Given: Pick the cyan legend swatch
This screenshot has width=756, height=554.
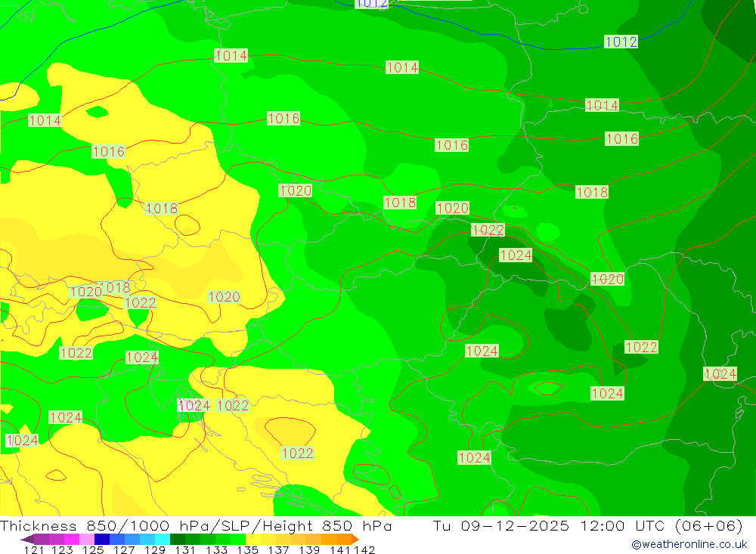Looking at the screenshot, I should tap(163, 539).
